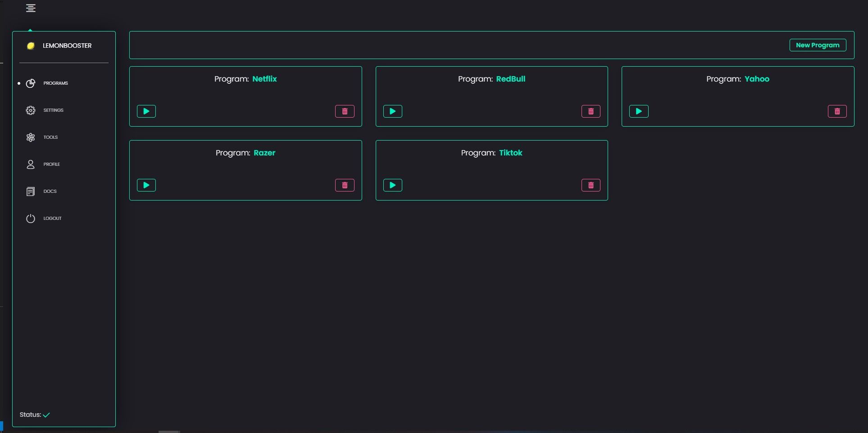The image size is (868, 433).
Task: Click the LEMONBOOSTER brand title
Action: tap(67, 46)
